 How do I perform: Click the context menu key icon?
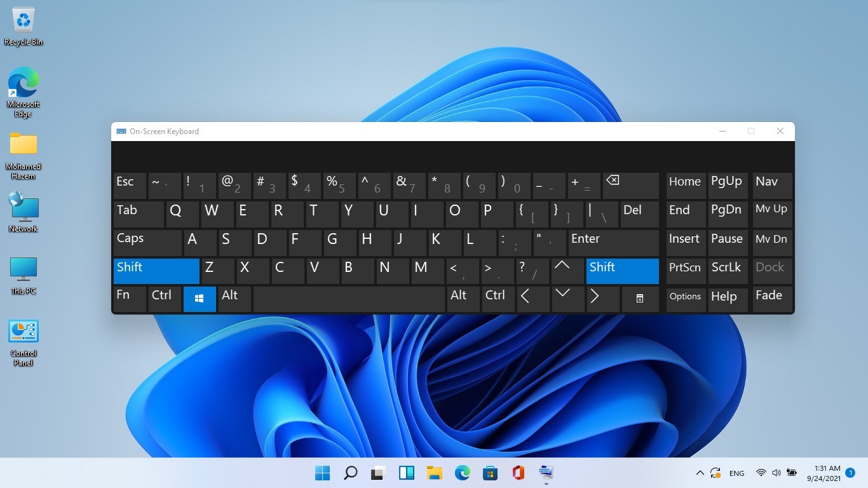[x=640, y=299]
